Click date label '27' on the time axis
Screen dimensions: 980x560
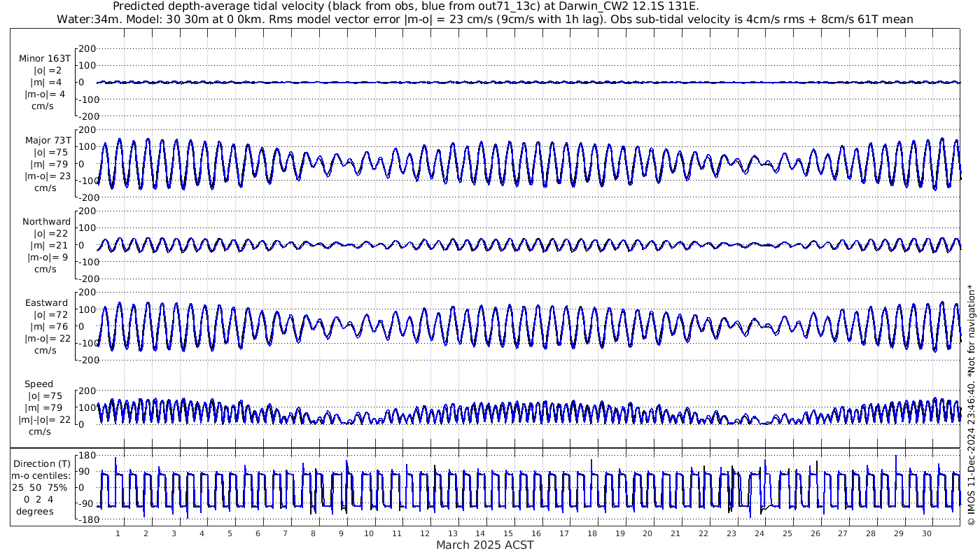(x=843, y=533)
